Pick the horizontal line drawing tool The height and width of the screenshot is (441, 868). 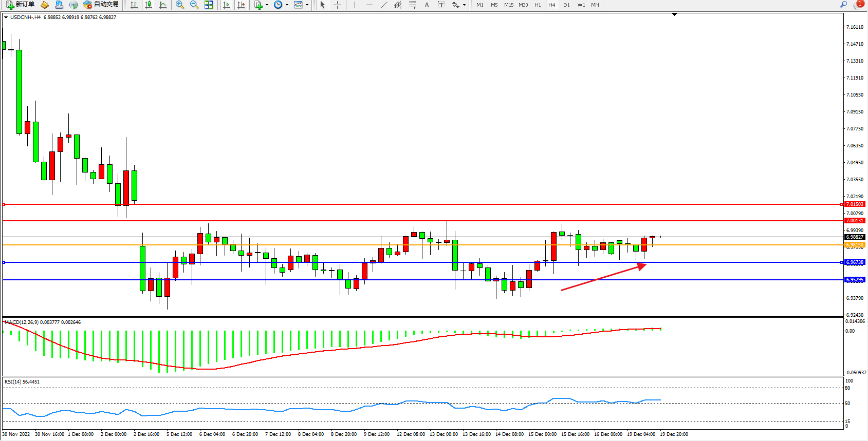369,5
